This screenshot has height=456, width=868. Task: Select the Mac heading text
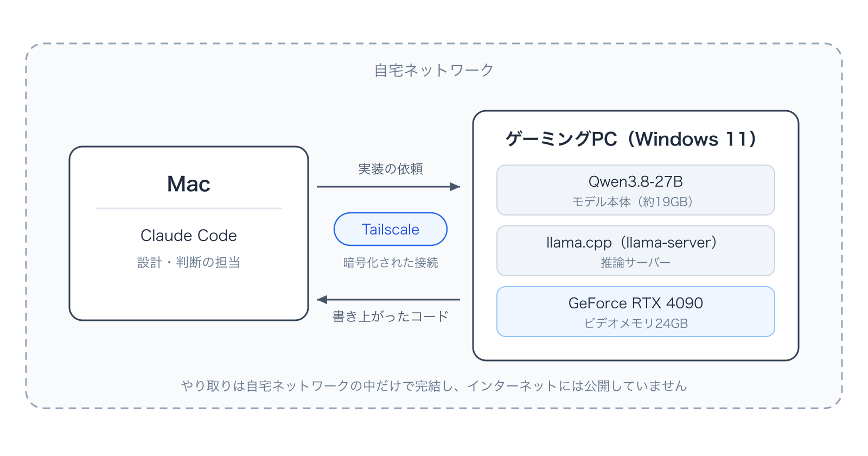pos(189,184)
